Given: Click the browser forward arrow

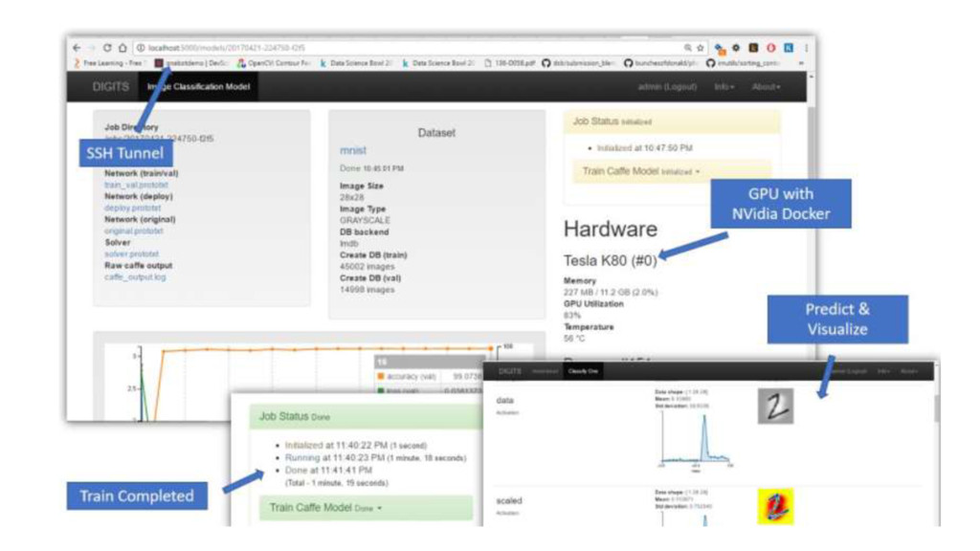Looking at the screenshot, I should [92, 48].
